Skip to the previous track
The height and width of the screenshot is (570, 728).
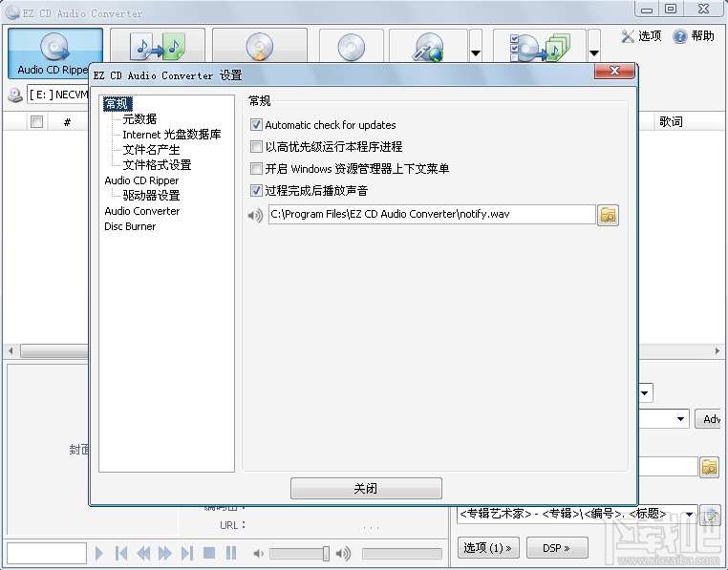click(121, 553)
